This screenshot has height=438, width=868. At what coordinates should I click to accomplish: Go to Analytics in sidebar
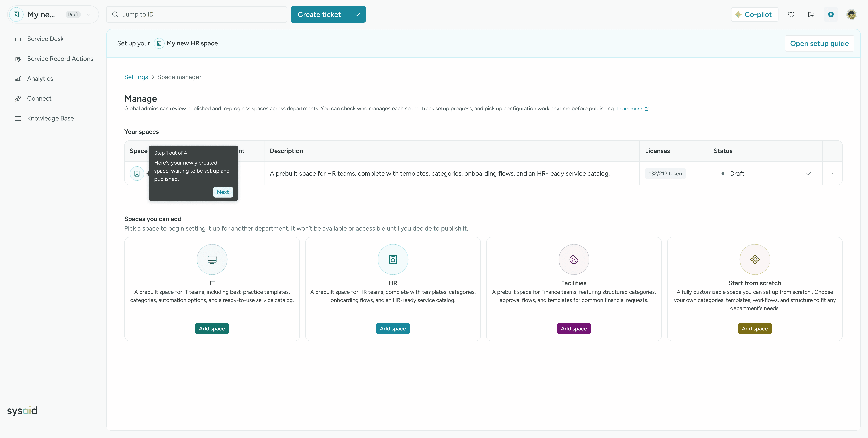(x=40, y=79)
